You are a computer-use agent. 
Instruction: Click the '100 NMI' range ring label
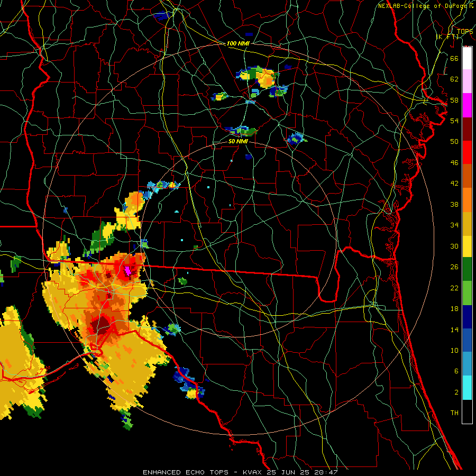pyautogui.click(x=238, y=43)
